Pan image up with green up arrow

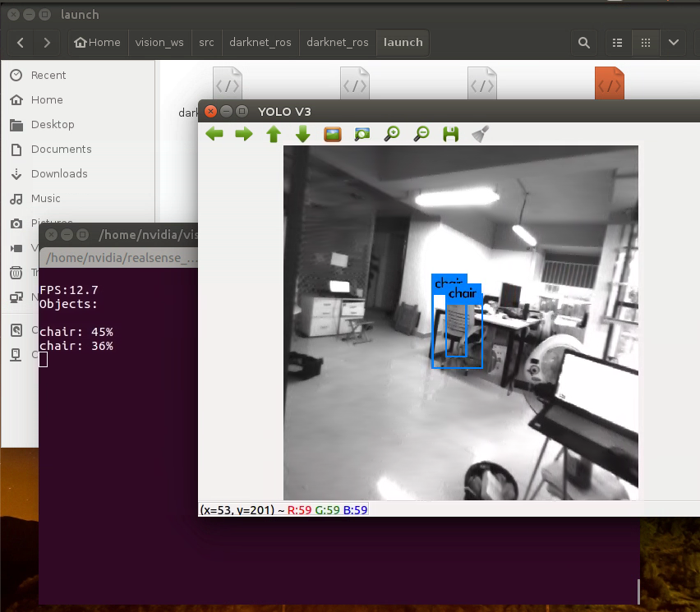[x=274, y=133]
